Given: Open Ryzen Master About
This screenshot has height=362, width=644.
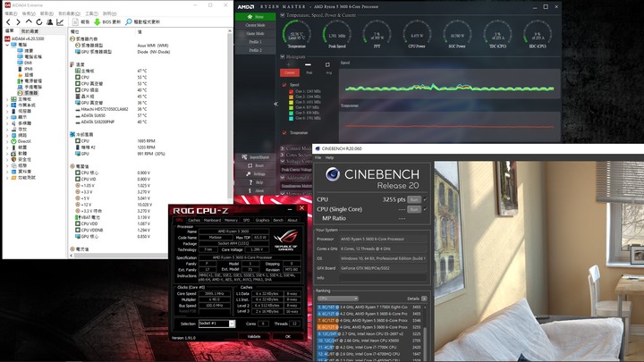Looking at the screenshot, I should coord(256,190).
